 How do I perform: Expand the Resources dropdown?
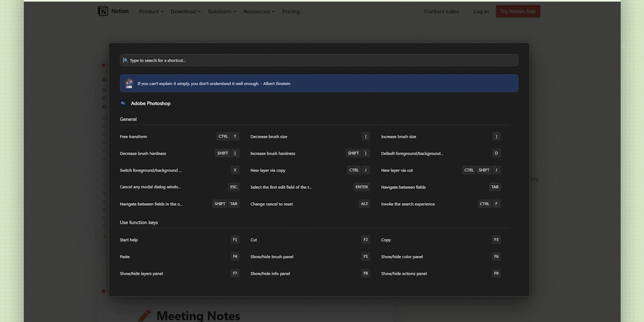259,11
